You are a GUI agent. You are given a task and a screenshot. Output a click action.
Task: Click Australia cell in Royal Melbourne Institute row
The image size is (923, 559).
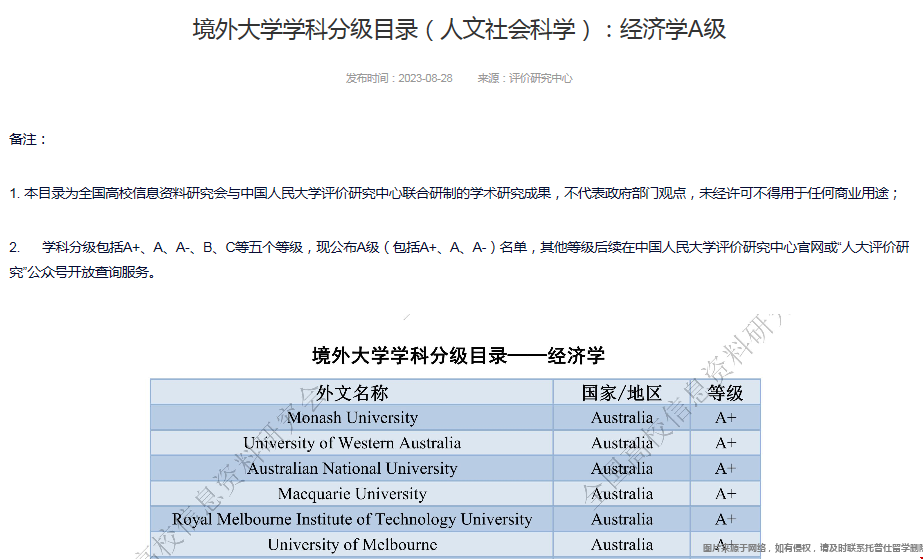[622, 519]
